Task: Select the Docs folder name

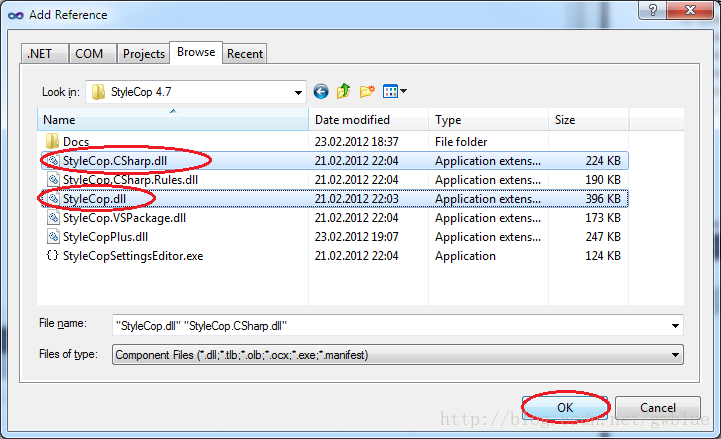Action: [x=76, y=142]
